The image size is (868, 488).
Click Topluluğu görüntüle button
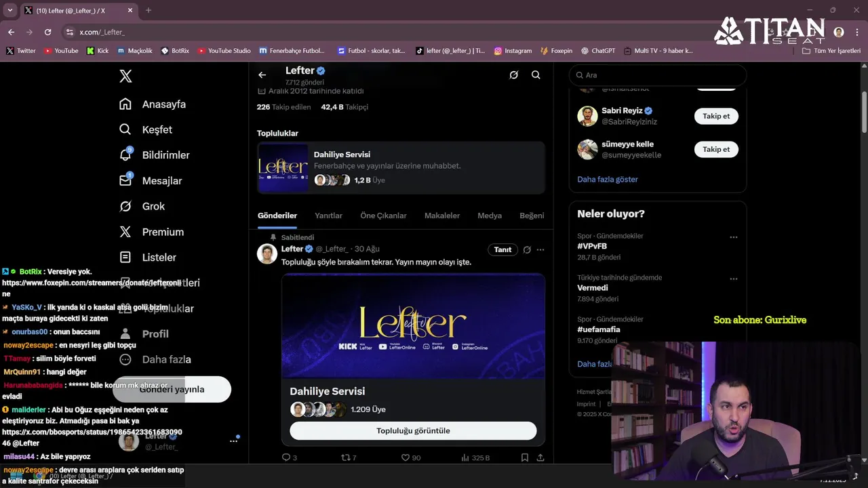pos(413,430)
